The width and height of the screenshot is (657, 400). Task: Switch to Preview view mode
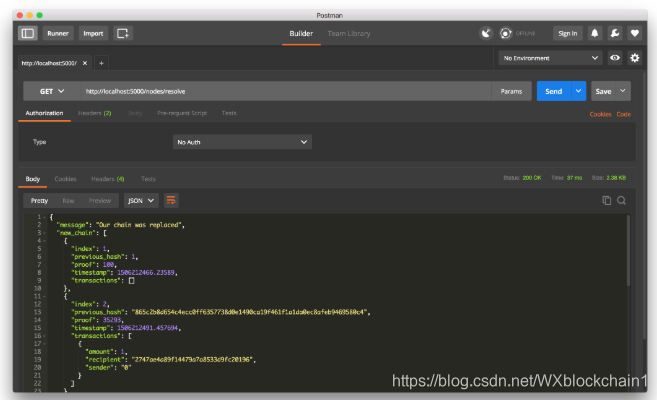(100, 201)
